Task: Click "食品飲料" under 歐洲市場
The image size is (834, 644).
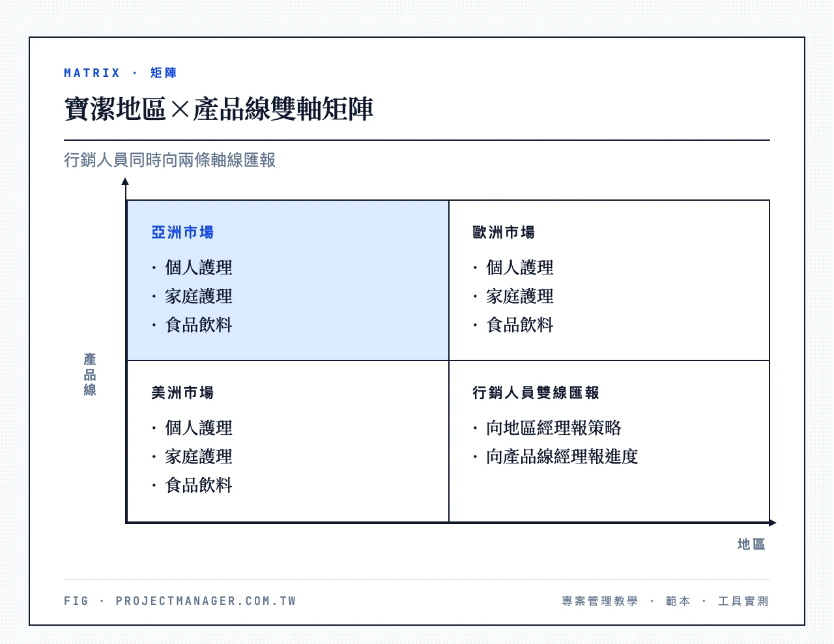Action: pos(520,325)
